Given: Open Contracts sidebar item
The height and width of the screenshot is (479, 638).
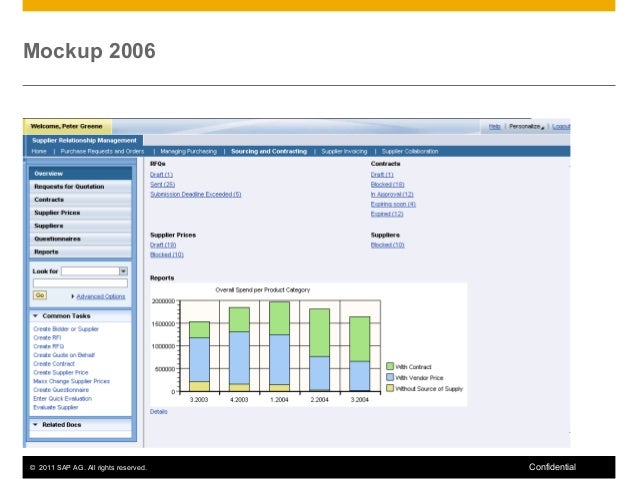Looking at the screenshot, I should pos(81,199).
